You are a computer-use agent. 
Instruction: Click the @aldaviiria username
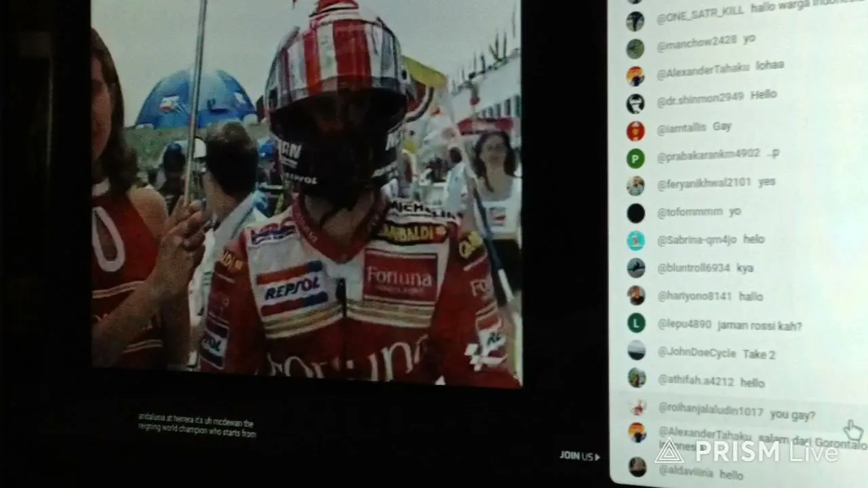tap(686, 472)
